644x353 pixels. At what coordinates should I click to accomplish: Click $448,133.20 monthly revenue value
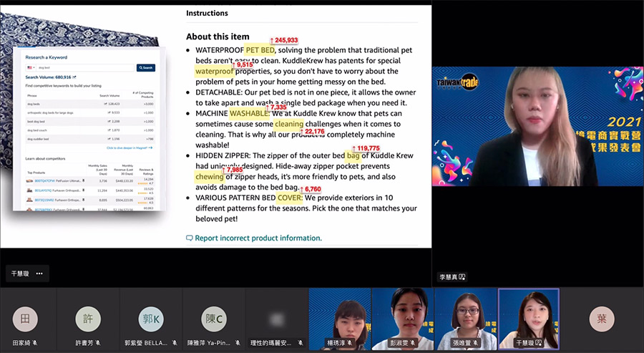[x=124, y=181]
